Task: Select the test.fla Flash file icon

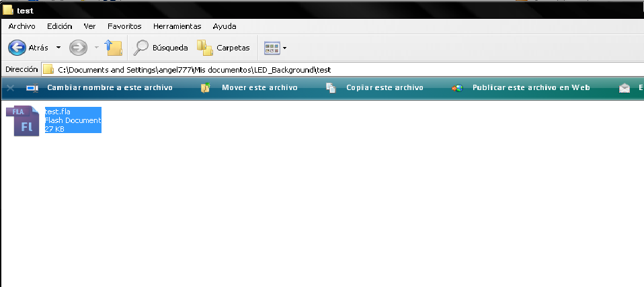Action: coord(23,121)
